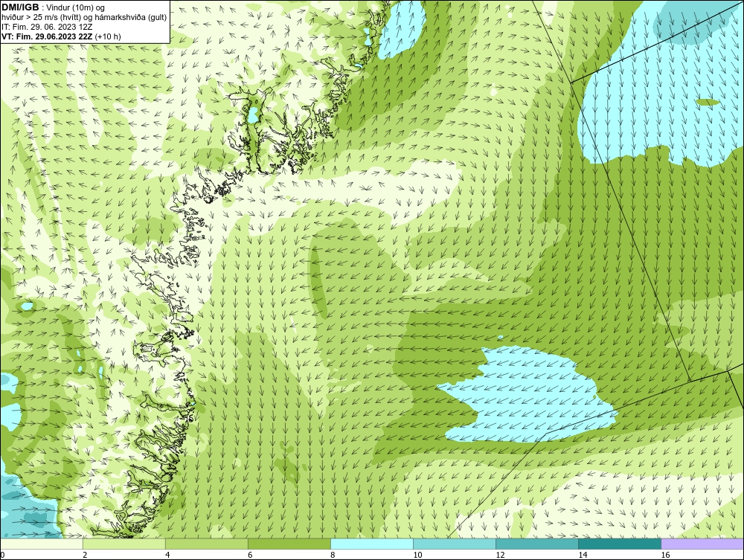The width and height of the screenshot is (744, 560).
Task: Click the legend value '10'
Action: [x=417, y=555]
